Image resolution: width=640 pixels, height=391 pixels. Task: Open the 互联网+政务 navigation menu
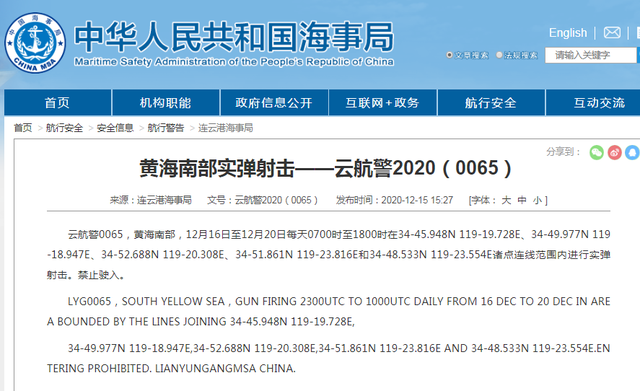coord(383,102)
